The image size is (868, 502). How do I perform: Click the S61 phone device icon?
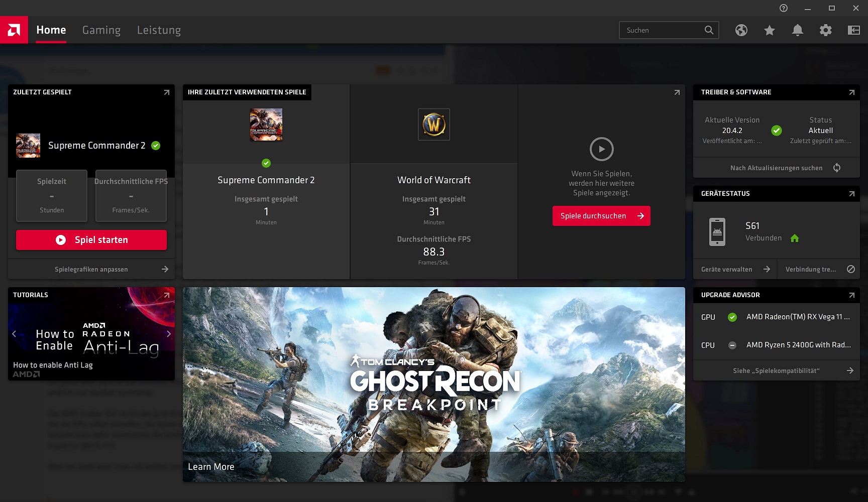pos(717,232)
